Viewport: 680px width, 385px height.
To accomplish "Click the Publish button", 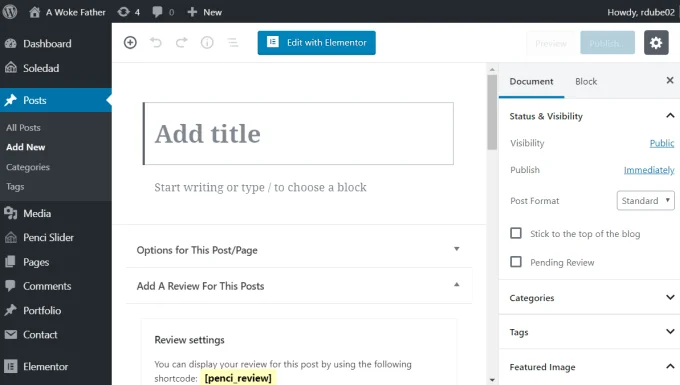I will pyautogui.click(x=608, y=43).
